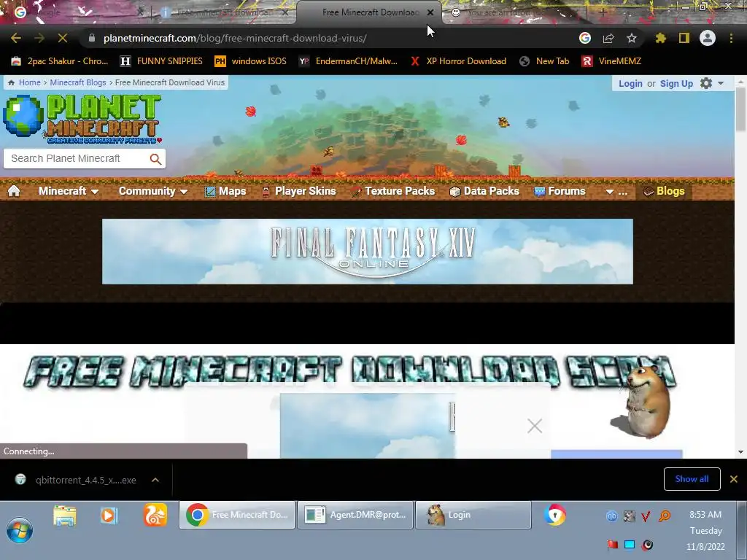Open the settings gear beside Sign Up
Image resolution: width=747 pixels, height=560 pixels.
(x=706, y=83)
